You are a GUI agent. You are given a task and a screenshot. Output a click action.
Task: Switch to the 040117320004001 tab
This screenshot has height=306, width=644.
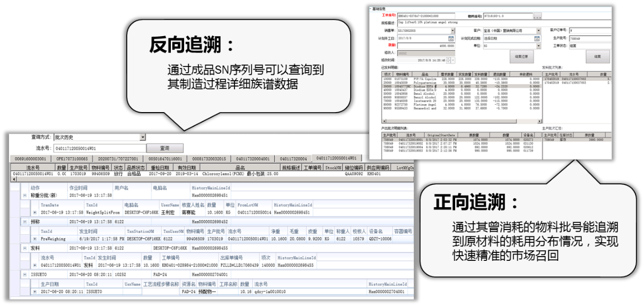pos(253,158)
